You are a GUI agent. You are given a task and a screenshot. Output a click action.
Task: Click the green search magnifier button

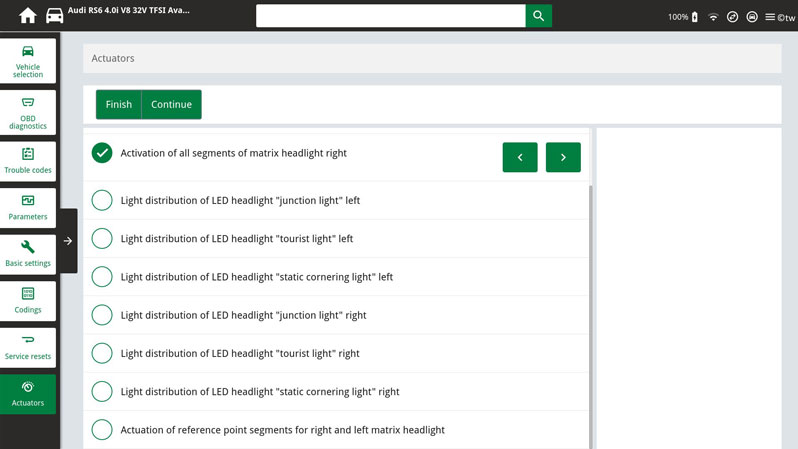pyautogui.click(x=539, y=16)
